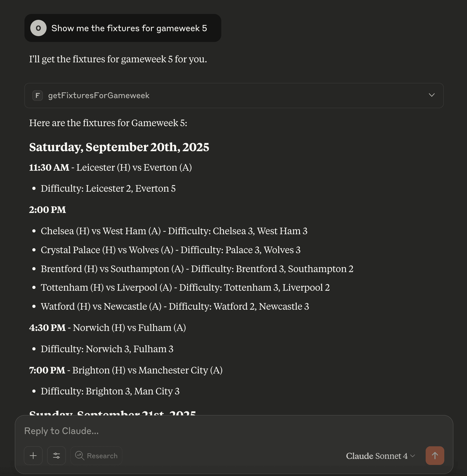Click the Reply to Claude input field
This screenshot has width=467, height=476.
175,431
